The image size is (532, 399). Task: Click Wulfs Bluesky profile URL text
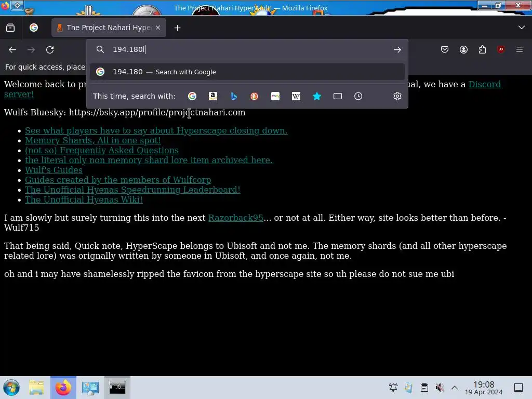click(157, 112)
